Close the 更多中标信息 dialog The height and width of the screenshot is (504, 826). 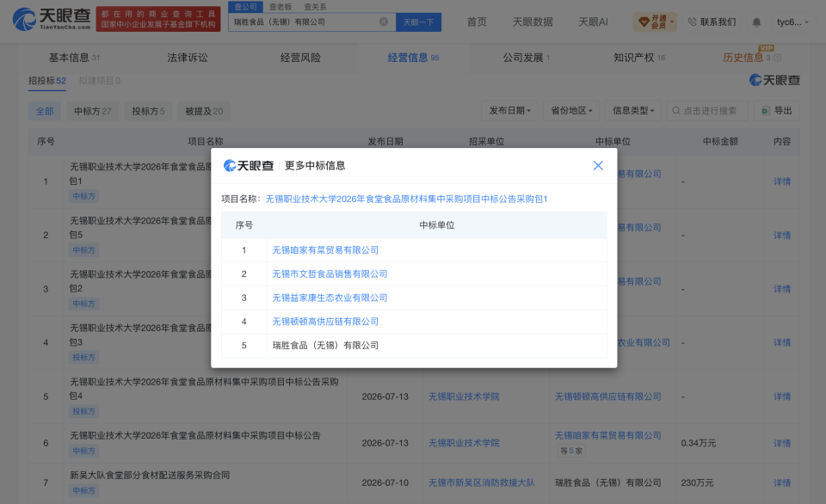click(598, 165)
